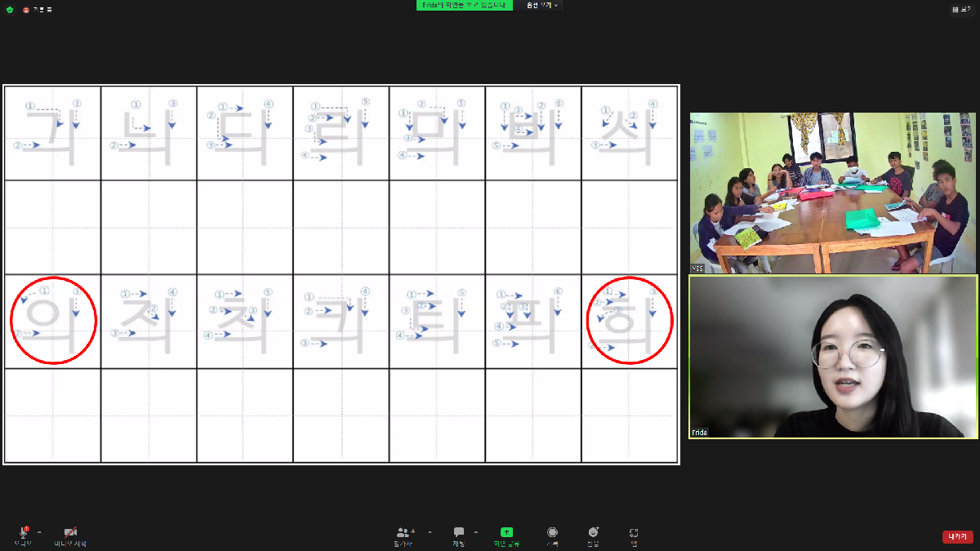Open the apps icon in the toolbar
This screenshot has height=551, width=980.
tap(634, 532)
